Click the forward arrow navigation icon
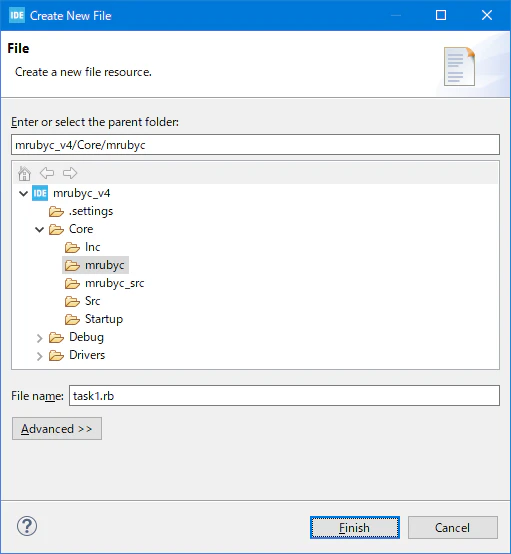511x554 pixels. (x=70, y=173)
